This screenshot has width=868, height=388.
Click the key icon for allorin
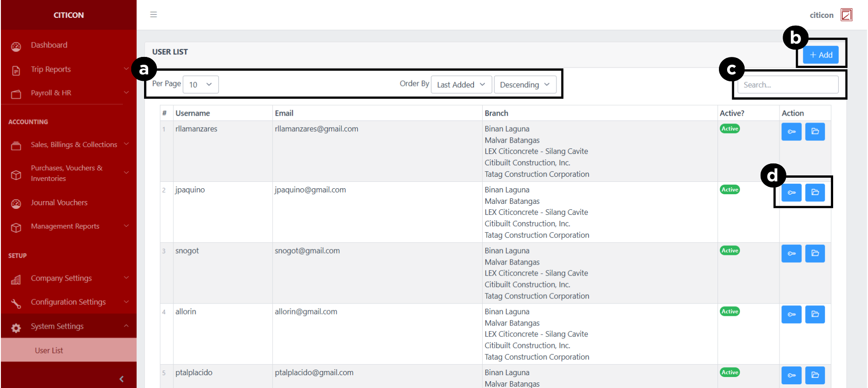(x=791, y=315)
